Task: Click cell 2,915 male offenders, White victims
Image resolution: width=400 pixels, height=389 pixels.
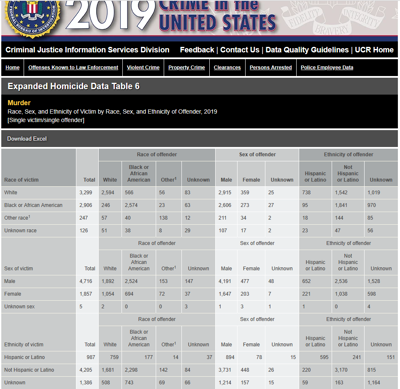Action: [x=225, y=192]
